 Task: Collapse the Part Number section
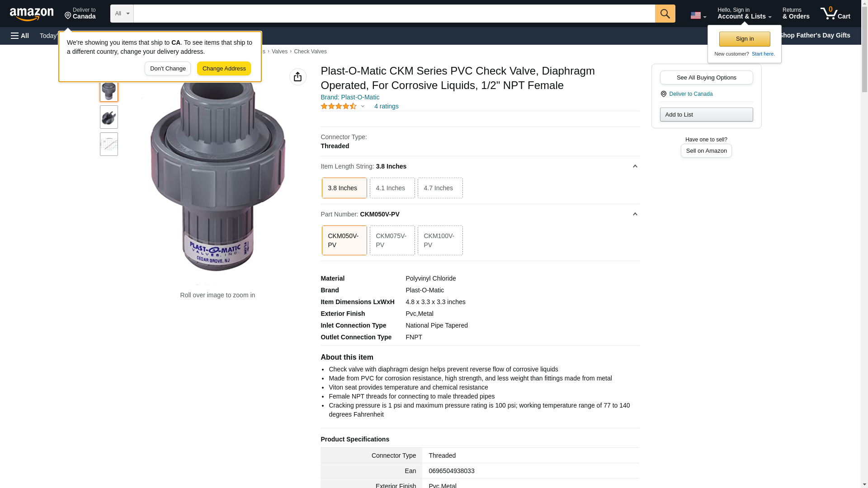coord(635,214)
